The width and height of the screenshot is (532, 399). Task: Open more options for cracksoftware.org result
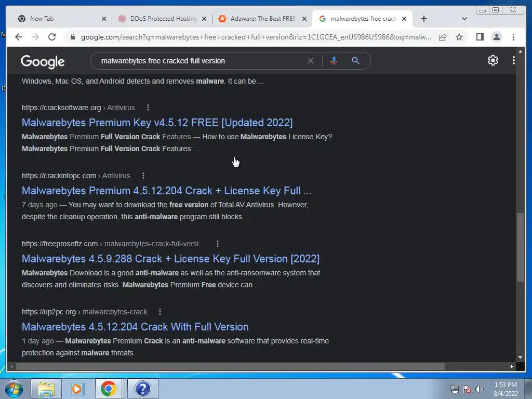[x=148, y=108]
